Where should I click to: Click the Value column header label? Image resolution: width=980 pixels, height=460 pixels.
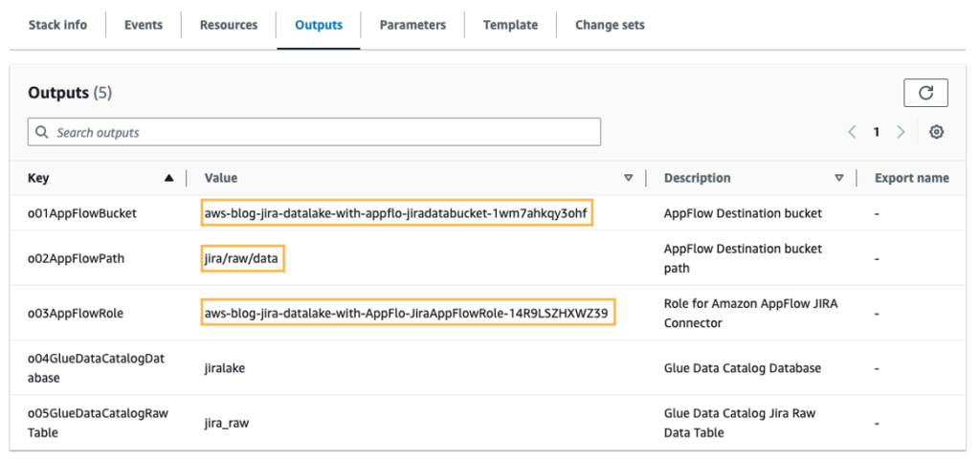click(x=221, y=178)
